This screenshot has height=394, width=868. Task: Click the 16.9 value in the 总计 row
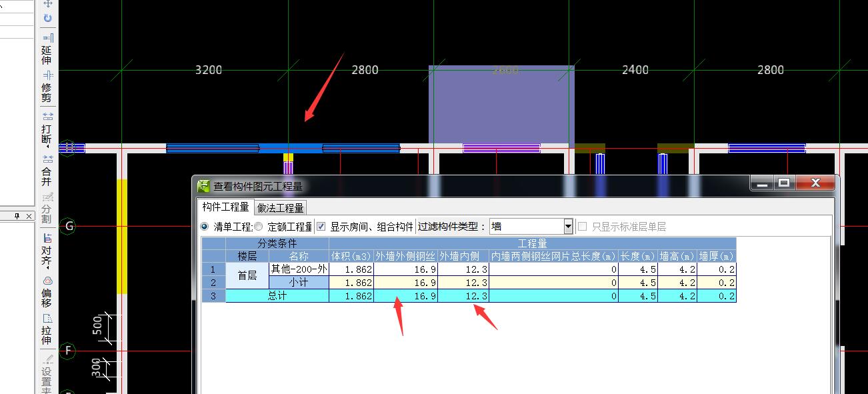[x=405, y=296]
